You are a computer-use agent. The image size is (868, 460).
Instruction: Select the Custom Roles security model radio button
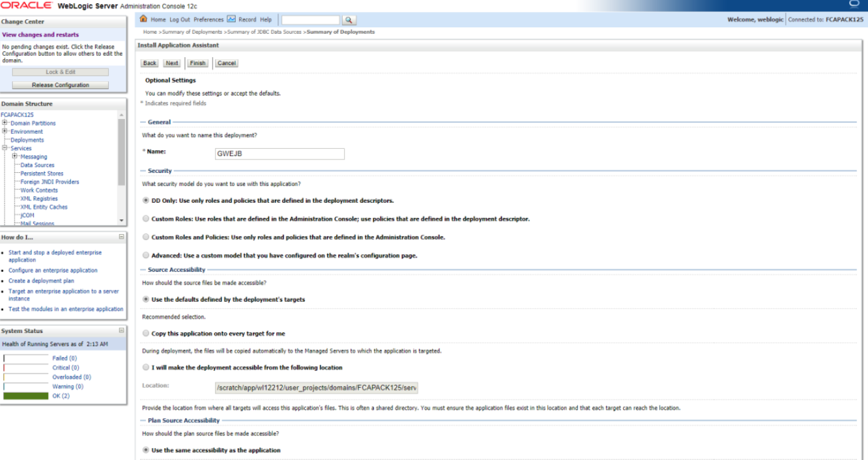point(145,218)
